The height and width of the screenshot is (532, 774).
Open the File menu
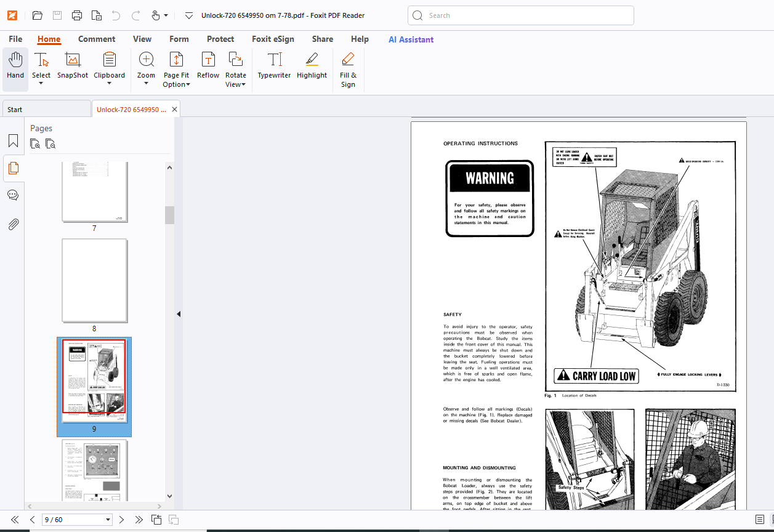(15, 39)
